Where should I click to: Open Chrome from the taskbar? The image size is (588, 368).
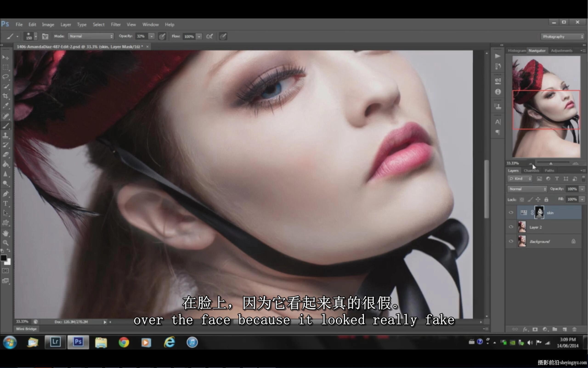pos(124,342)
